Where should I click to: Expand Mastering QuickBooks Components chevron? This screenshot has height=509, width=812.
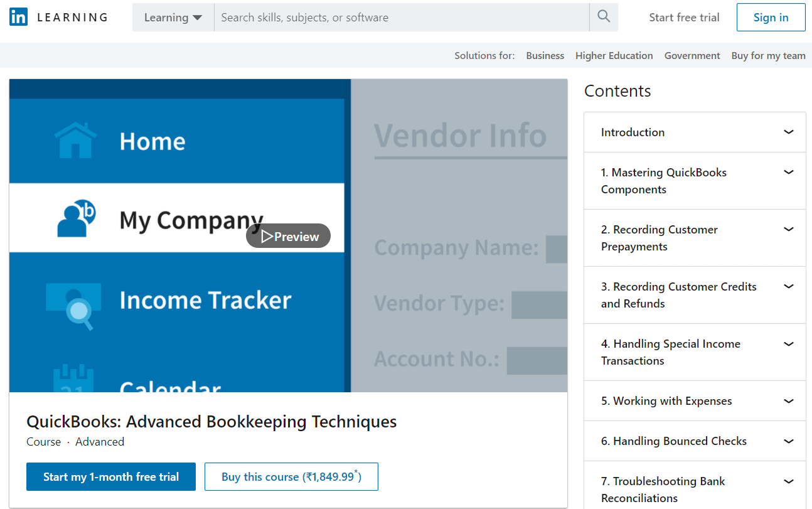click(x=789, y=172)
